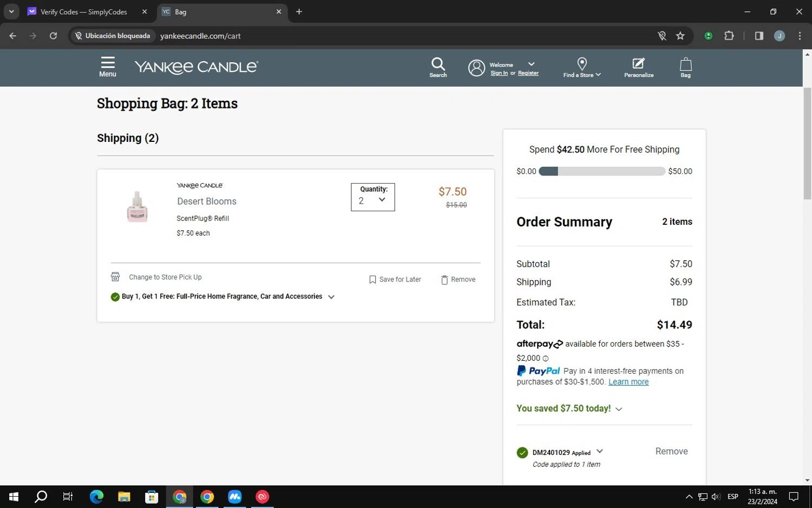The width and height of the screenshot is (812, 508).
Task: Open the volume control in system tray
Action: click(x=716, y=497)
